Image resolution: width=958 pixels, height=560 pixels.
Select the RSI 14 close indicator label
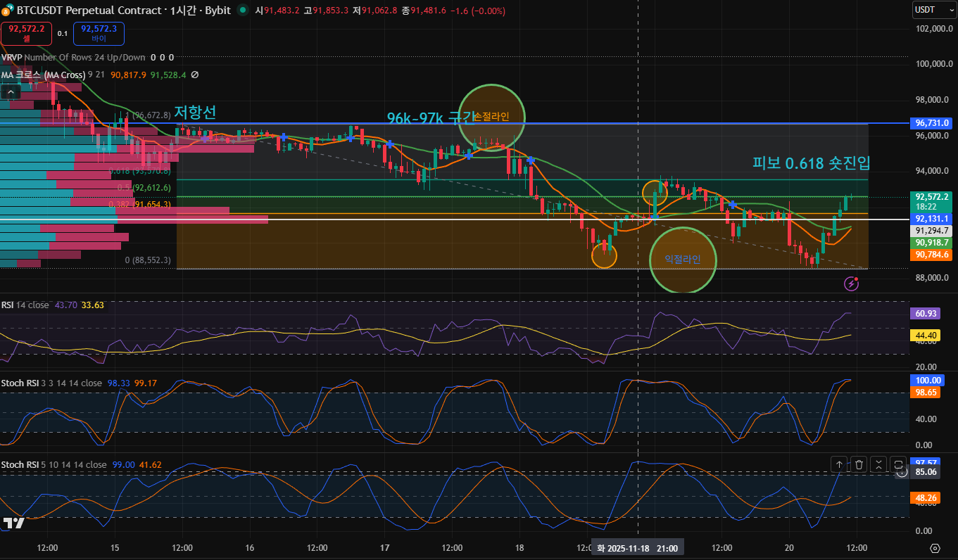[25, 305]
